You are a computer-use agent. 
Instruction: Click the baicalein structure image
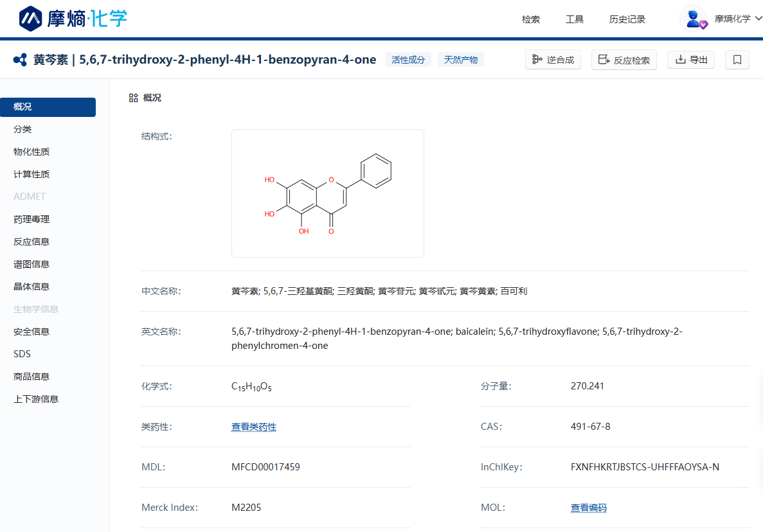pos(327,193)
